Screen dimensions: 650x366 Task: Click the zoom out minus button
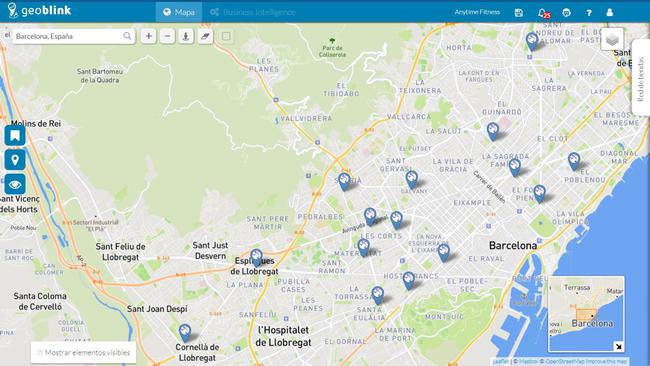(167, 36)
